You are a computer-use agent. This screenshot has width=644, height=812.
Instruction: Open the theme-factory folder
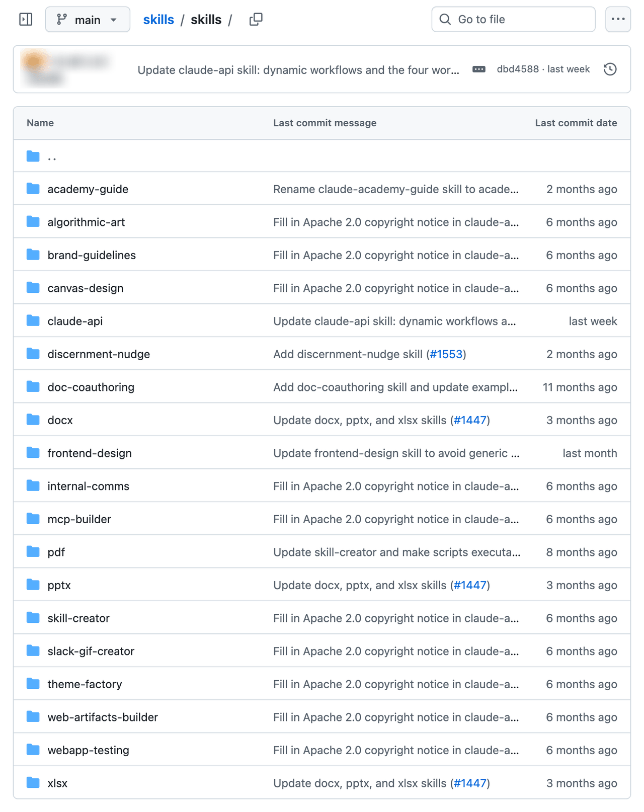[x=85, y=684]
